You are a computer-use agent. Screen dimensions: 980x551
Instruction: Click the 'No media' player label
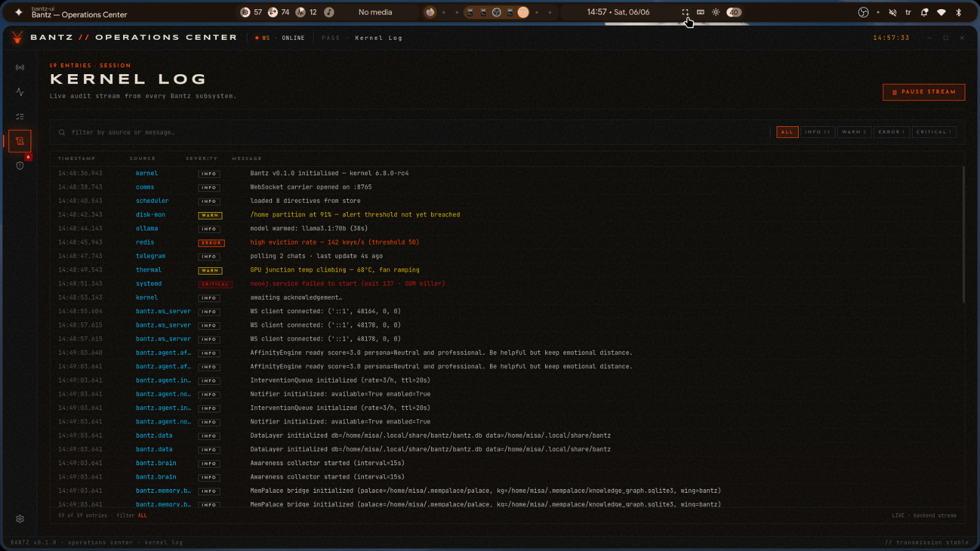coord(375,12)
